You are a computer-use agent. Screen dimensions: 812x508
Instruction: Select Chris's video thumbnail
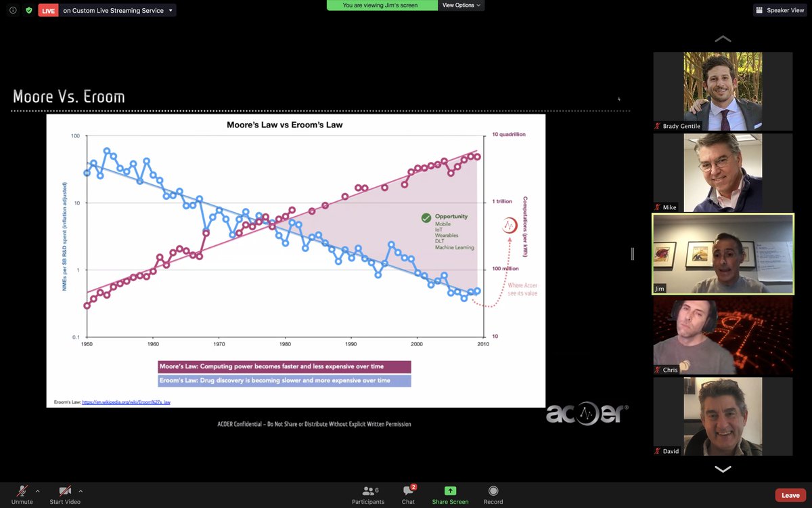coord(723,336)
